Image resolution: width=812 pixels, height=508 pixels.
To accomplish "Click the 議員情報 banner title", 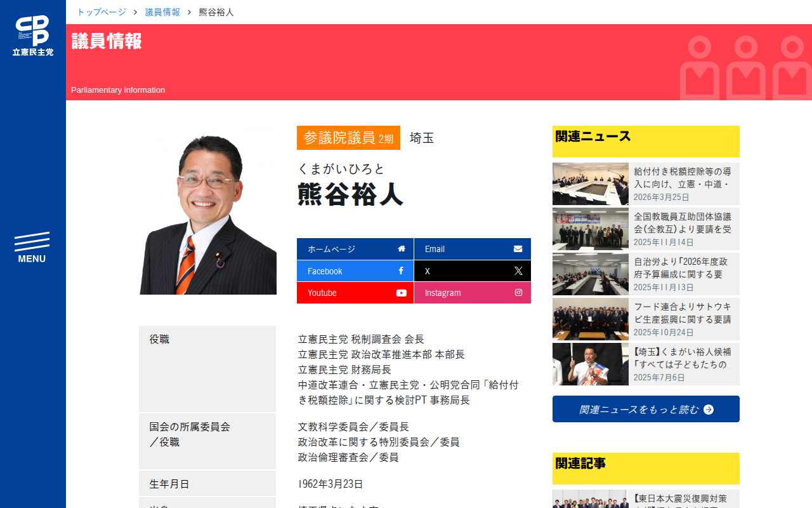I will 107,41.
